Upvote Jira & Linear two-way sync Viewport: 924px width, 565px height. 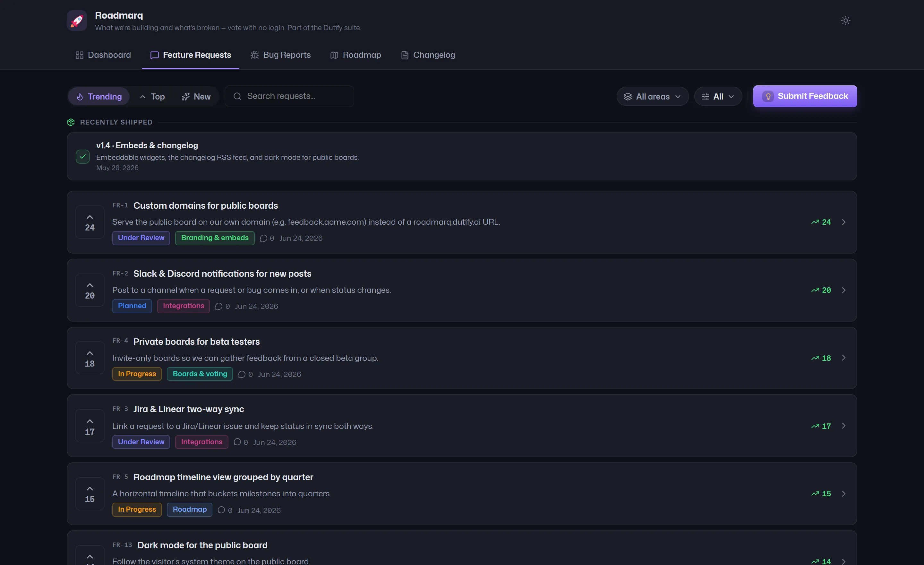pos(90,426)
